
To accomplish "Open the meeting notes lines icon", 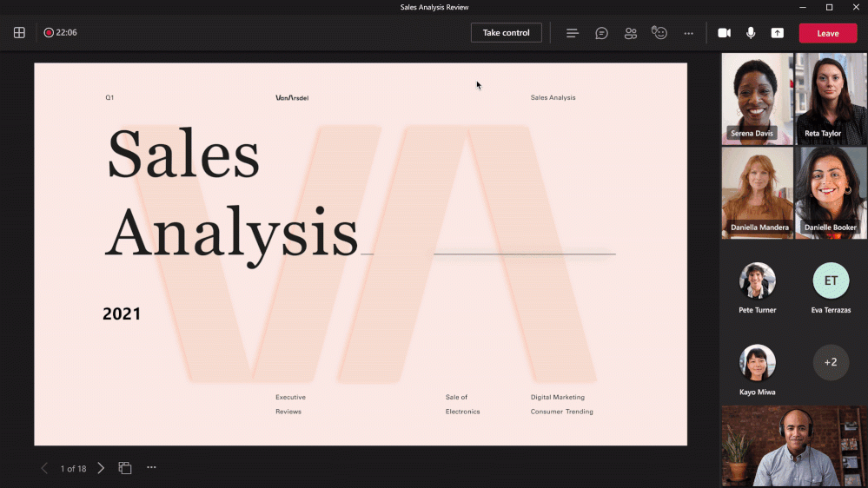I will click(573, 33).
